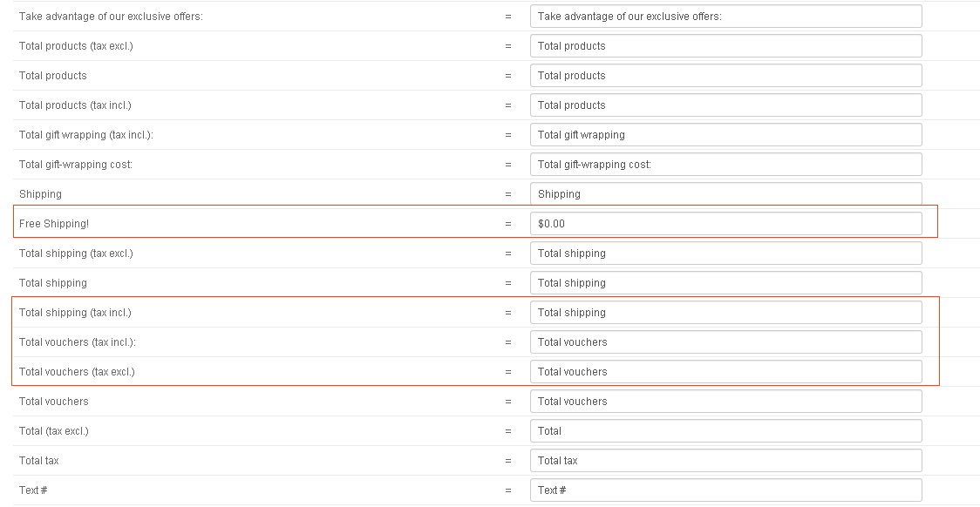The height and width of the screenshot is (507, 980).
Task: Focus translation input for Total vouchers (tax excl.)
Action: [725, 371]
